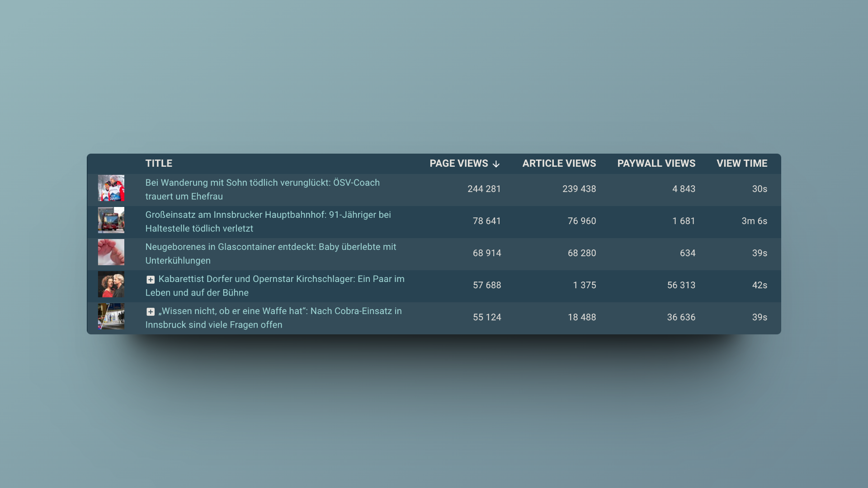Image resolution: width=868 pixels, height=488 pixels.
Task: Open "Großeinsatz am Innsbrucker Hauptbahnhof" article link
Action: click(x=268, y=221)
